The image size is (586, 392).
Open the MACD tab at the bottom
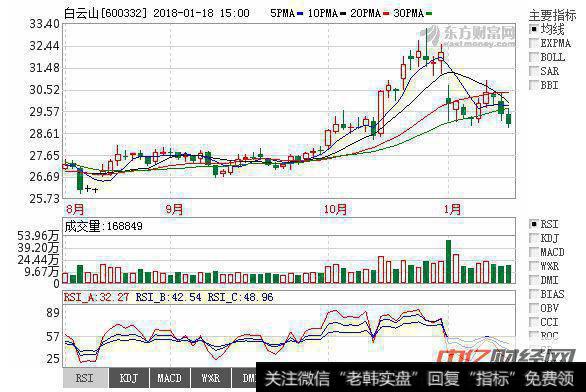click(170, 378)
